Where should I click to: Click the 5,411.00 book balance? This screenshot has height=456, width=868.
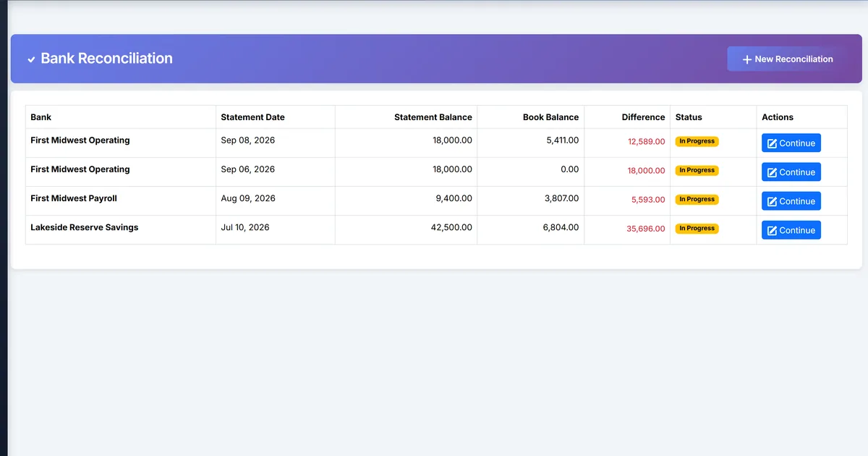(x=562, y=140)
